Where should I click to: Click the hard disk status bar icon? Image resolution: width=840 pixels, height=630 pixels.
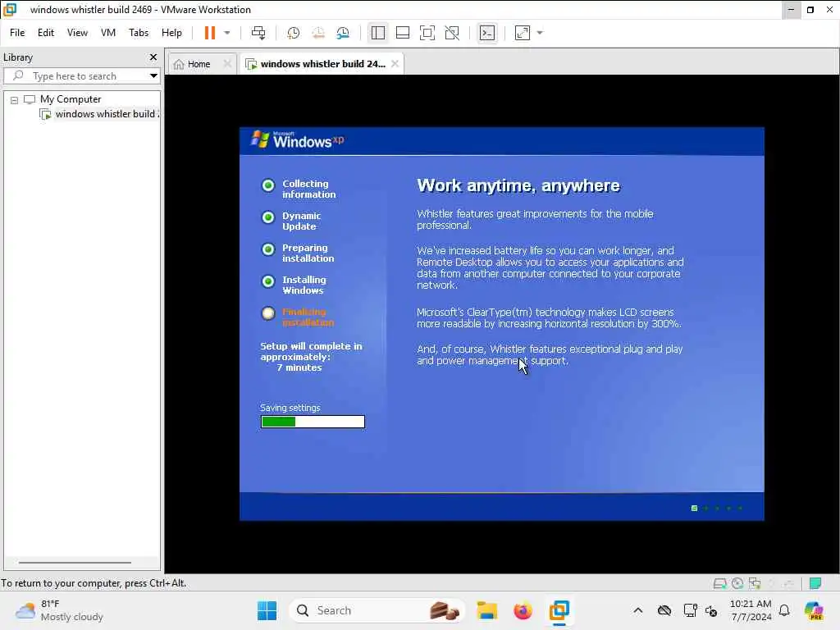(720, 583)
